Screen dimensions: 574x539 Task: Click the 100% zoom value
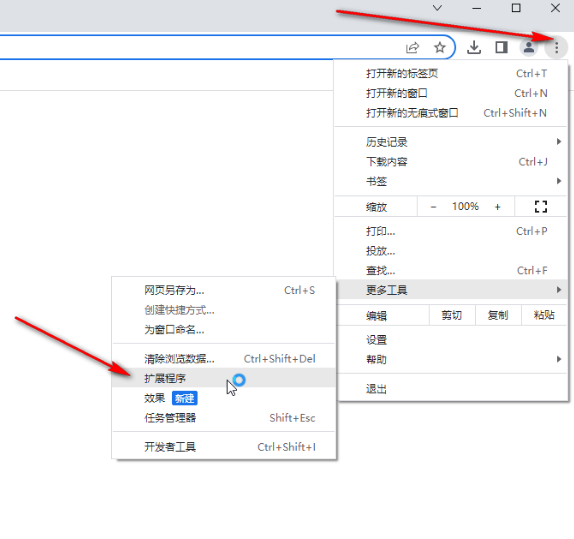point(465,207)
